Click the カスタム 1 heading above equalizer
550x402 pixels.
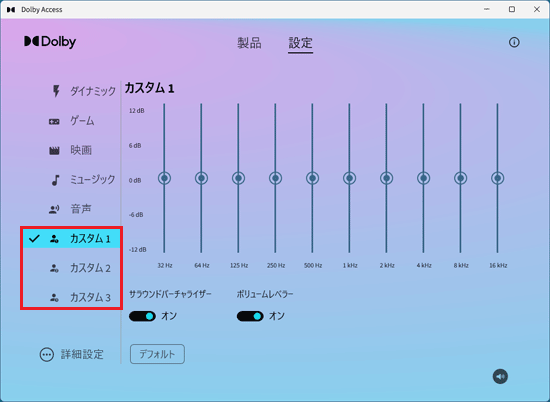149,88
